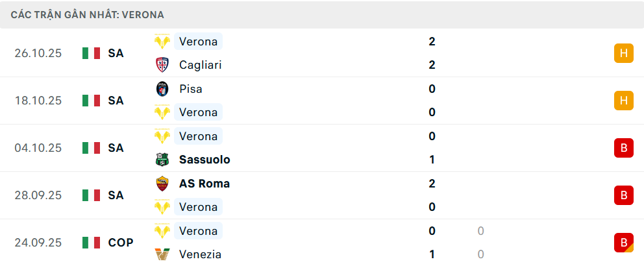The height and width of the screenshot is (266, 644).
Task: Click the H result badge for Pisa match
Action: click(623, 101)
